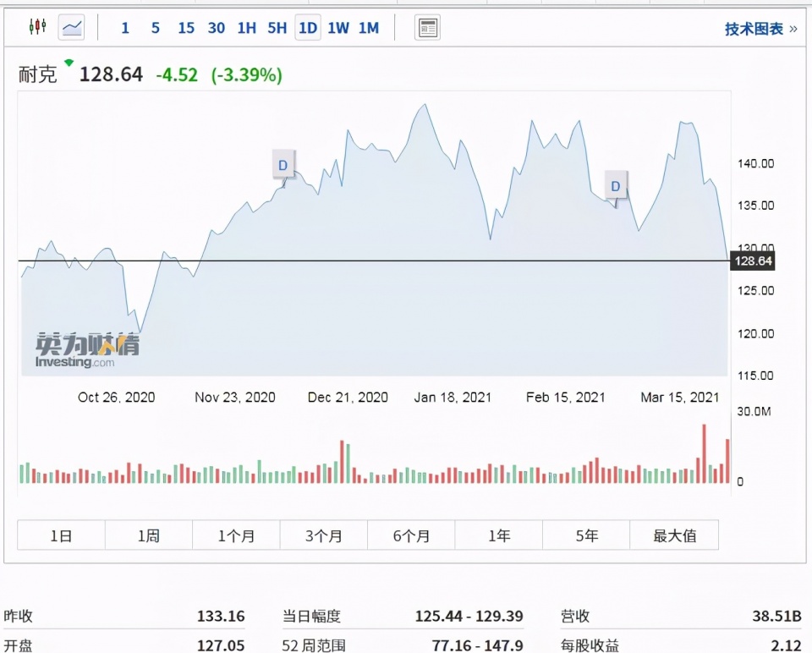
Task: Toggle the 1D timeframe selection
Action: [308, 28]
